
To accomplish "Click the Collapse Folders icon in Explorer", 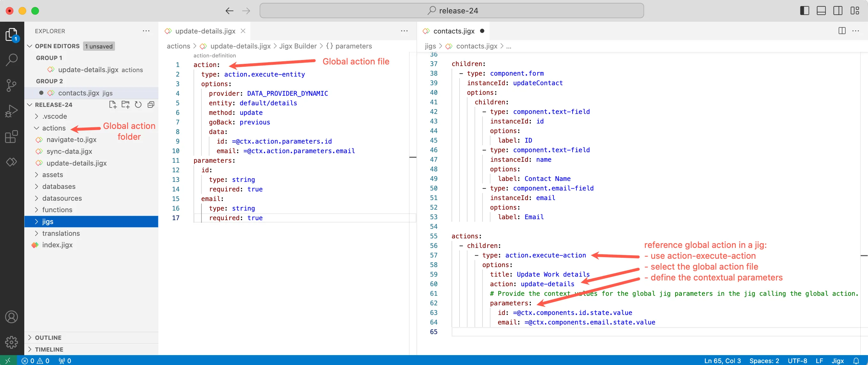I will (x=151, y=105).
